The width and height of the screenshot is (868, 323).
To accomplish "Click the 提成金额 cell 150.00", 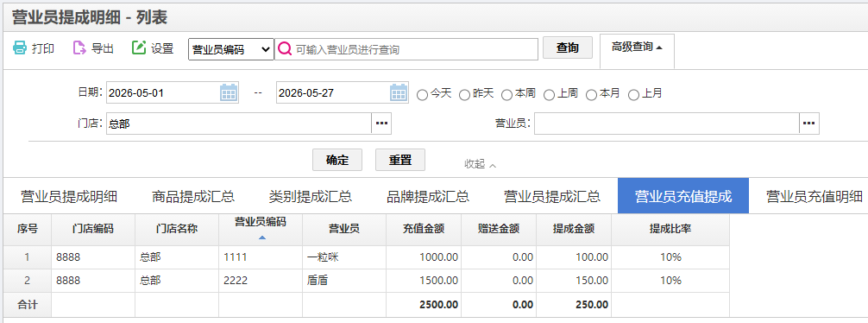I will (x=574, y=281).
